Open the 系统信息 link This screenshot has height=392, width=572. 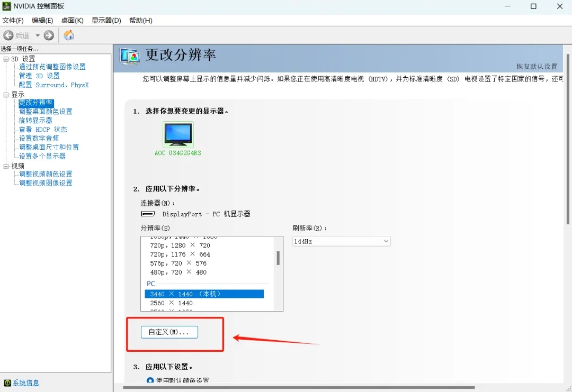pyautogui.click(x=26, y=382)
